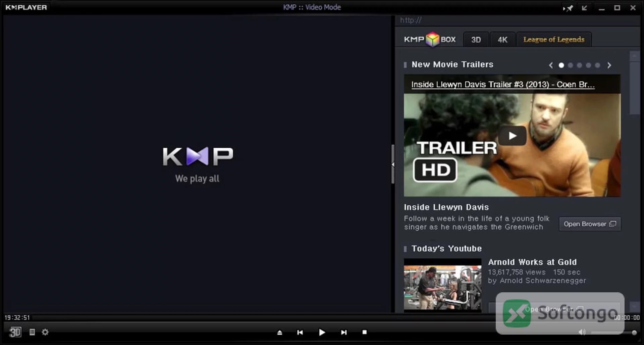Open the Inside Llewyn Davis Trailer #3 link
Image resolution: width=644 pixels, height=345 pixels.
pyautogui.click(x=503, y=85)
